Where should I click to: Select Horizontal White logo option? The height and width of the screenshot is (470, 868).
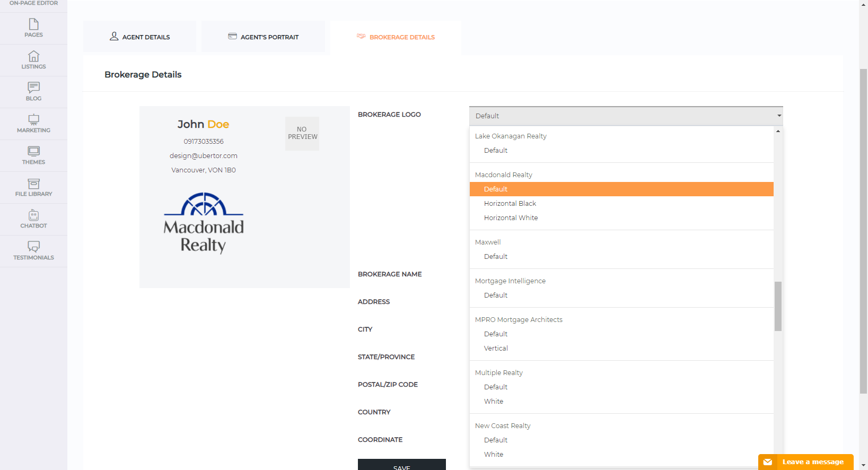pos(621,218)
